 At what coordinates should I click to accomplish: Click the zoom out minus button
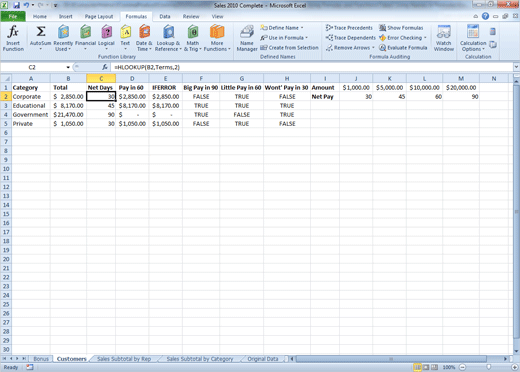tap(462, 367)
